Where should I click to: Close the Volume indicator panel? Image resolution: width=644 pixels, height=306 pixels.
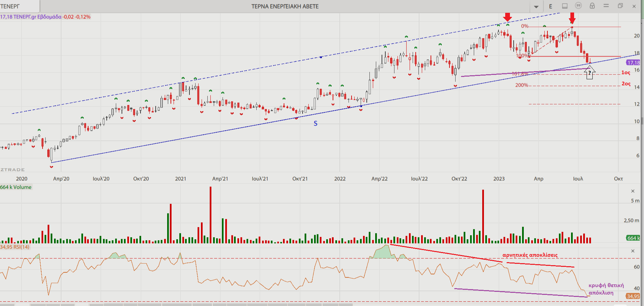pos(633,191)
